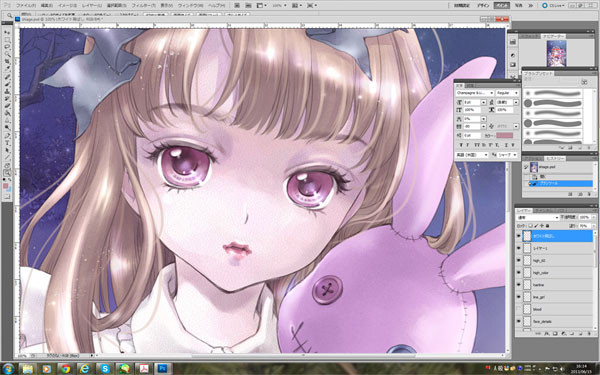
Task: Open the font size dropdown
Action: pyautogui.click(x=483, y=103)
